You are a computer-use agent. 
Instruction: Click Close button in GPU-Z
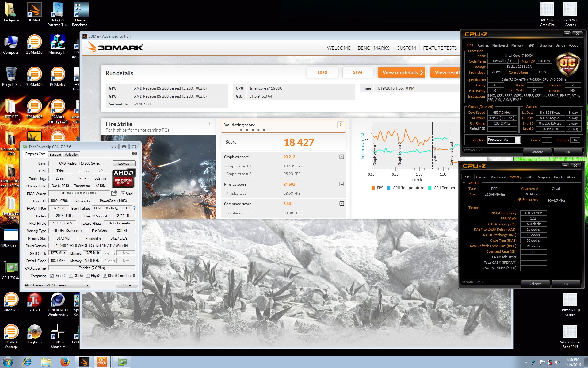point(127,285)
